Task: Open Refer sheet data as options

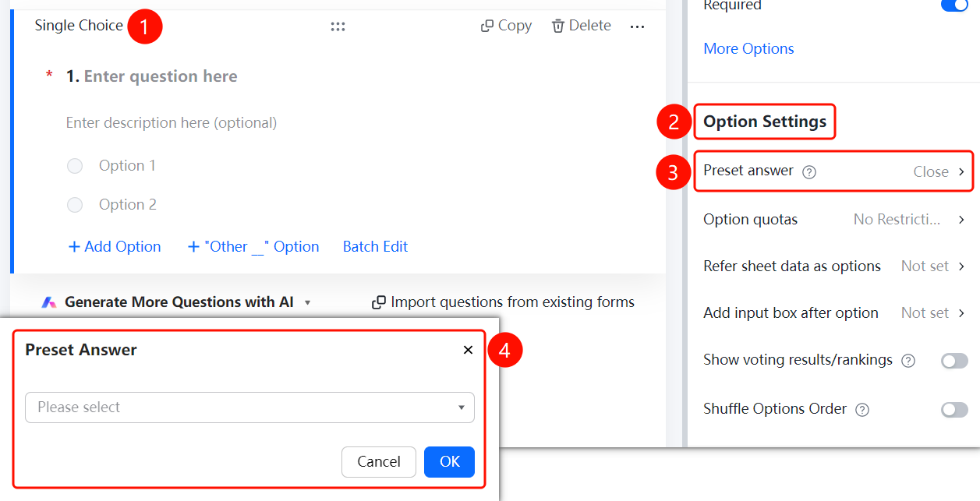Action: (x=835, y=266)
